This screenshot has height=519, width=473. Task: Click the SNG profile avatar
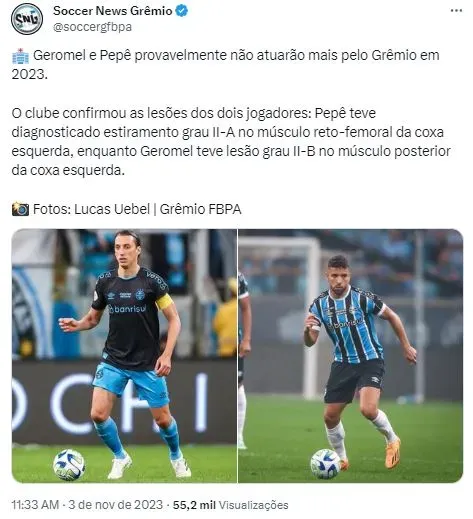[x=27, y=19]
